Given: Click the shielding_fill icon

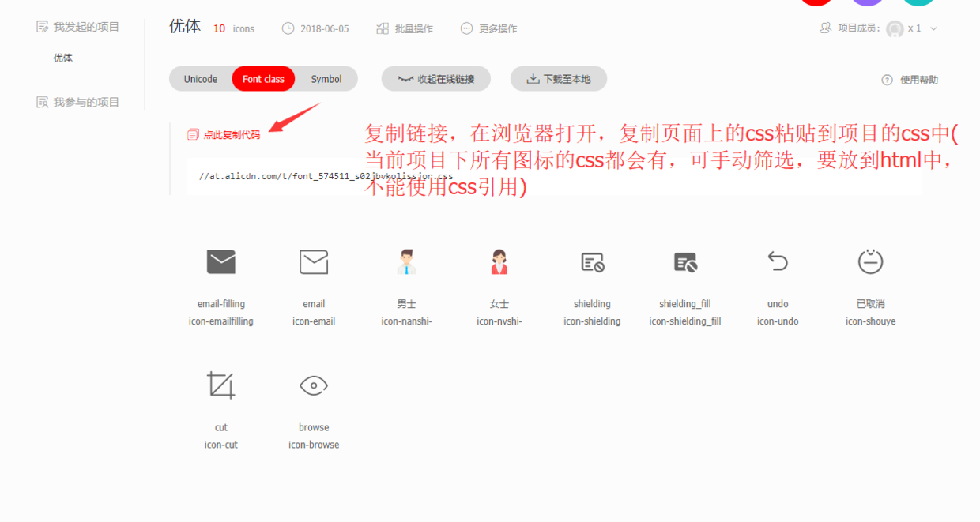Looking at the screenshot, I should 684,261.
